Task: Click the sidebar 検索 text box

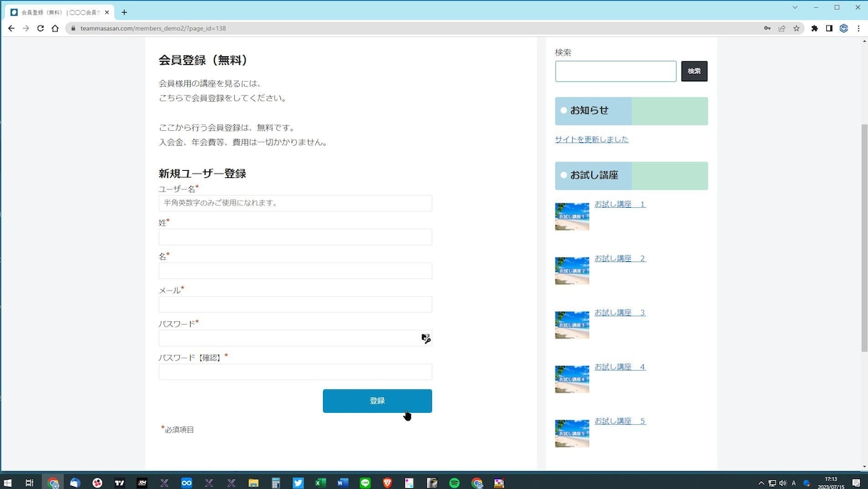Action: click(615, 71)
